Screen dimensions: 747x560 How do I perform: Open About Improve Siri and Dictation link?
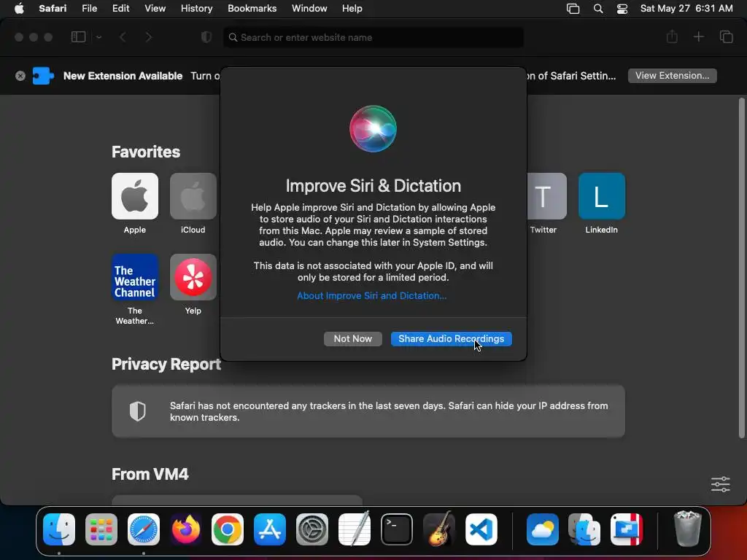tap(371, 296)
